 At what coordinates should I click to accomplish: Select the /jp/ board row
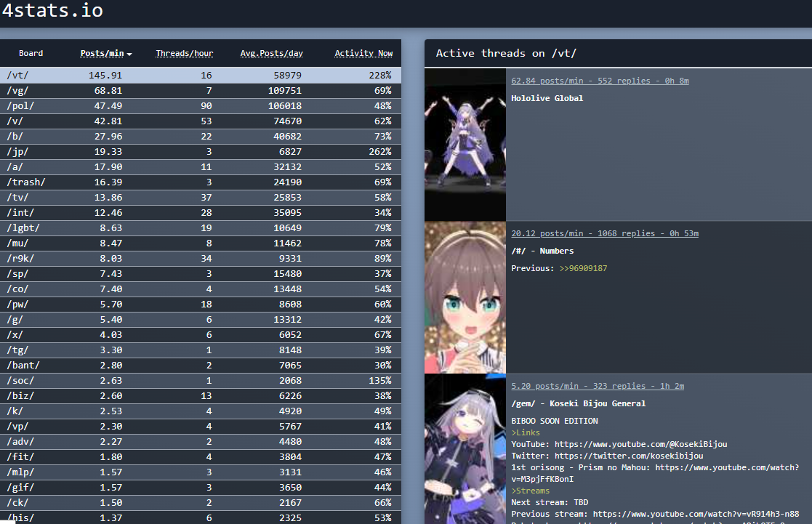pos(201,152)
